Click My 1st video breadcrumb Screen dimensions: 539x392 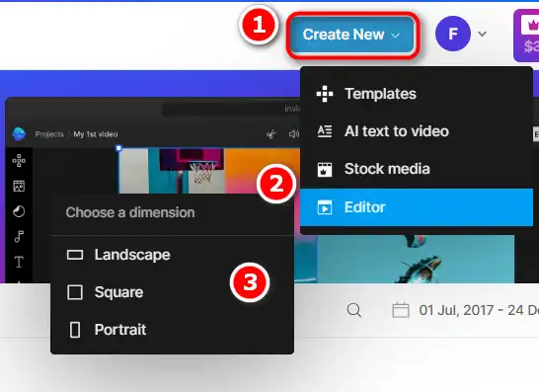click(x=96, y=134)
